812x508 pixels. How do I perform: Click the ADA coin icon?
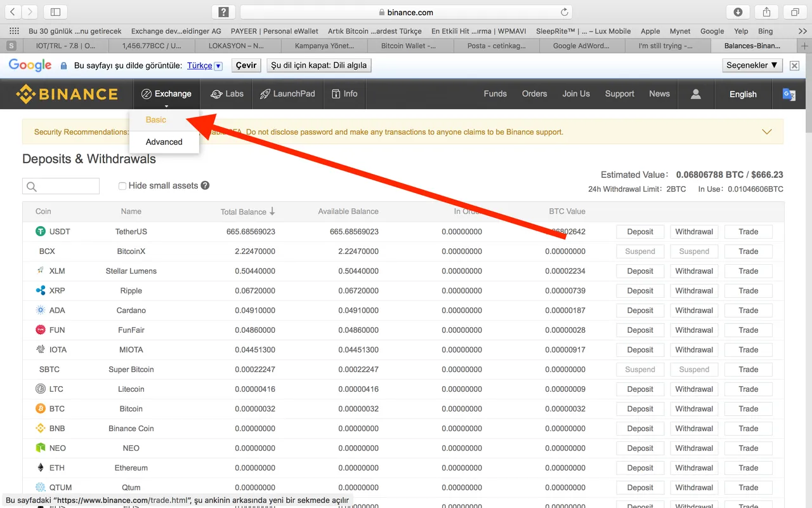[x=41, y=311]
